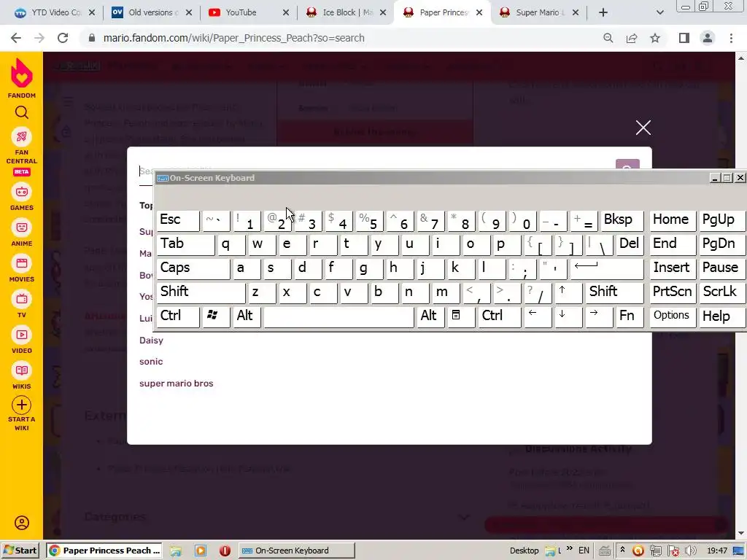Toggle the left Alt key
This screenshot has width=747, height=560.
(x=246, y=316)
